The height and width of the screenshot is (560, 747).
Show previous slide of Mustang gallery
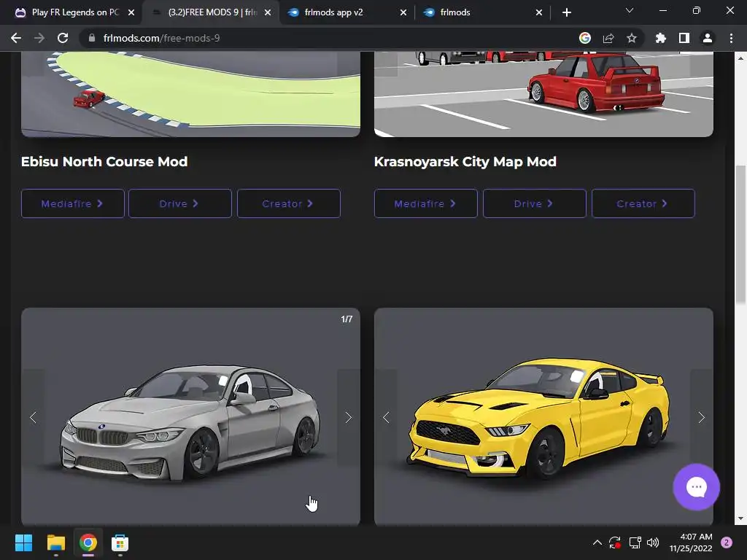click(387, 418)
